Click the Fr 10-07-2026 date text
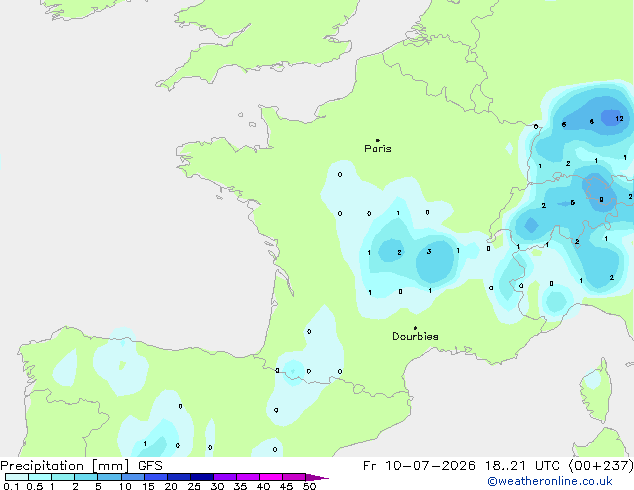 click(x=419, y=466)
